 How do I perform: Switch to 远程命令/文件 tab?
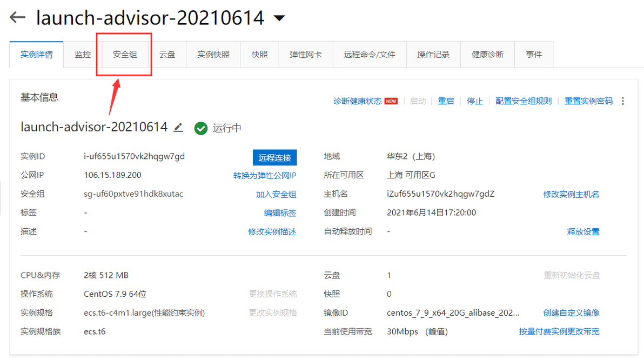(370, 54)
